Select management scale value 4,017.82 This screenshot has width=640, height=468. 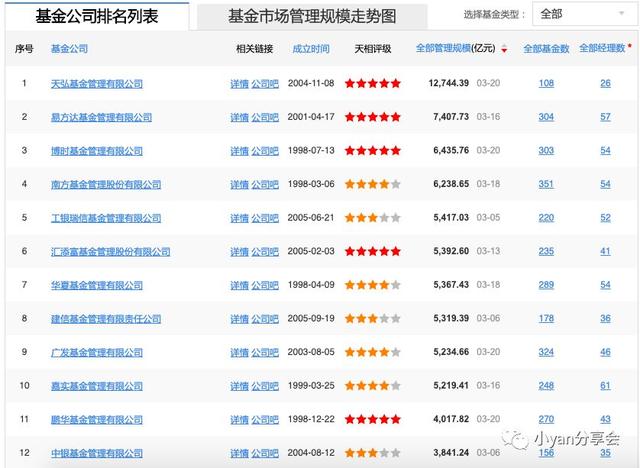[x=451, y=419]
